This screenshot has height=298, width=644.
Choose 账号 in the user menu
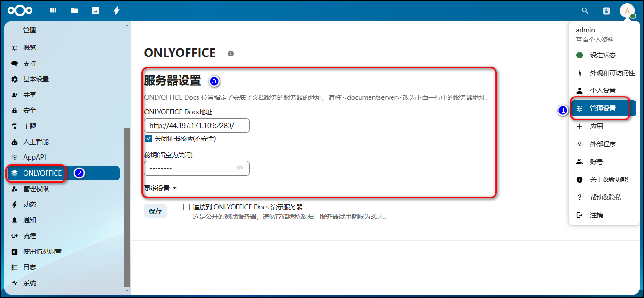pos(604,161)
